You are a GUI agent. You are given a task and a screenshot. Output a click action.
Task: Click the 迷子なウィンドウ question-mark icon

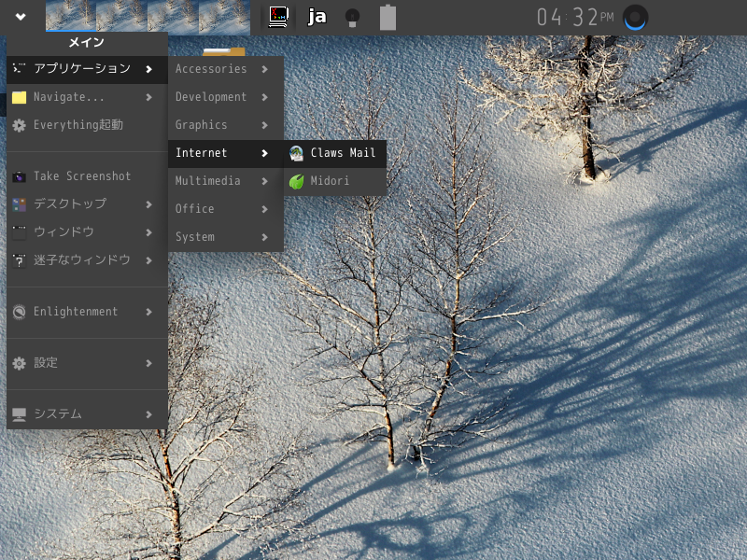pos(19,260)
